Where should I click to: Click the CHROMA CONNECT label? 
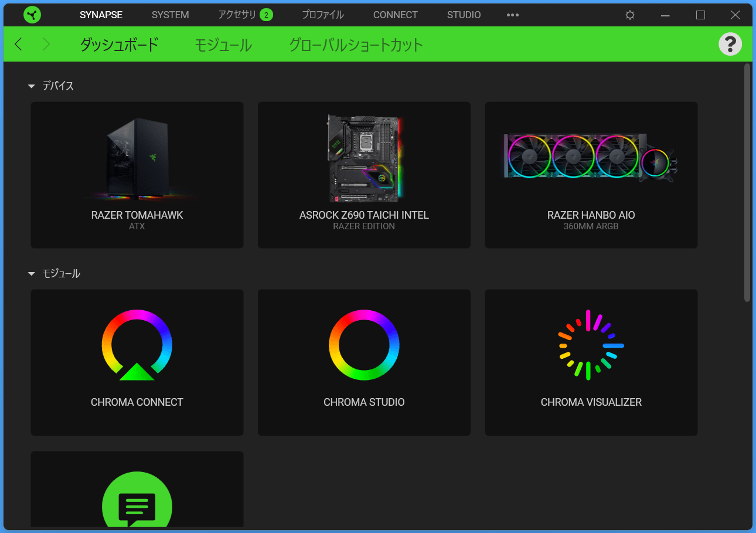(x=137, y=402)
